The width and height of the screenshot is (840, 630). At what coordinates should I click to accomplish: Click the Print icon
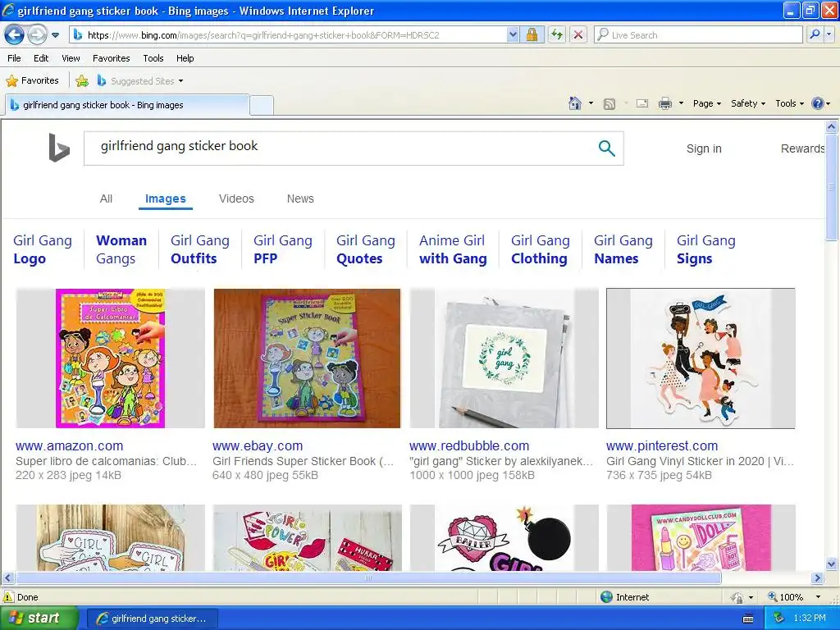[664, 104]
